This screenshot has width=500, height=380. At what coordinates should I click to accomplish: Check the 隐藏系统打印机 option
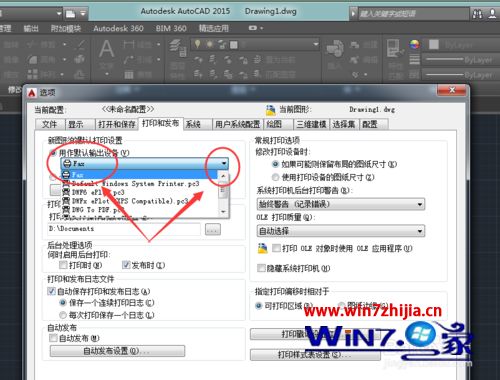(261, 268)
